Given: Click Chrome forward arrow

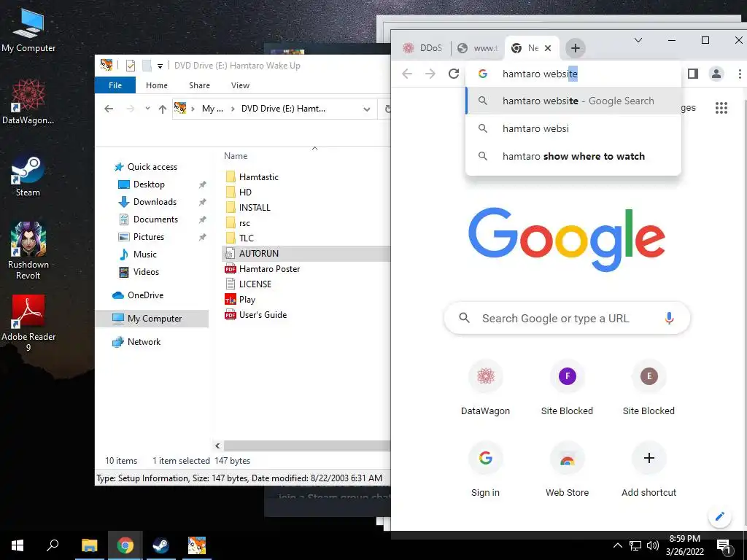Looking at the screenshot, I should pyautogui.click(x=430, y=74).
